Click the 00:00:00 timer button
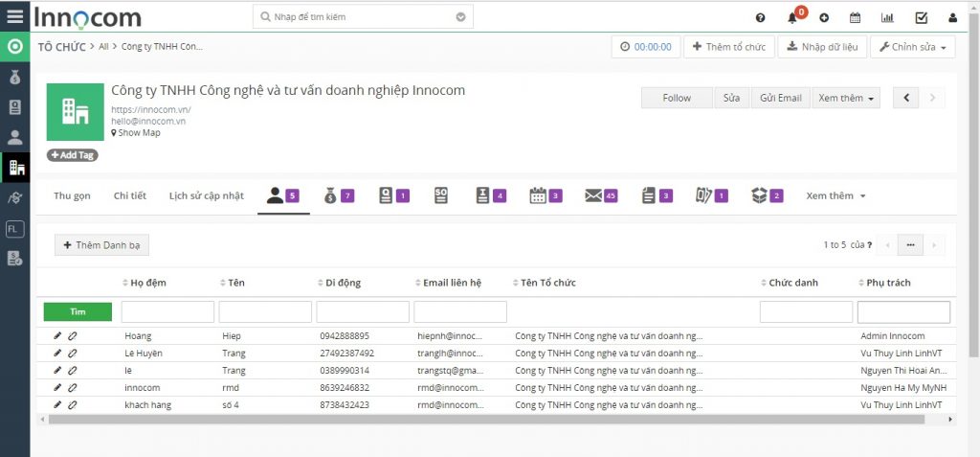980x457 pixels. 646,47
